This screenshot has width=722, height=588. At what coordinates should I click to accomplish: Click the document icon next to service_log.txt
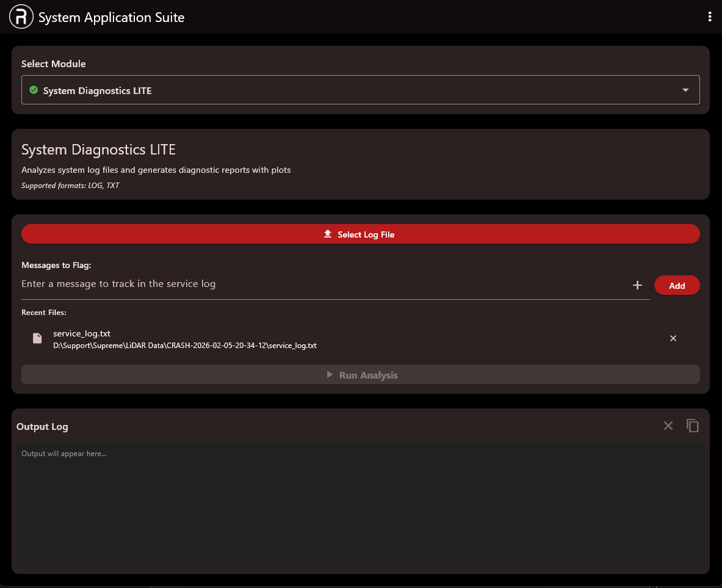pyautogui.click(x=37, y=338)
